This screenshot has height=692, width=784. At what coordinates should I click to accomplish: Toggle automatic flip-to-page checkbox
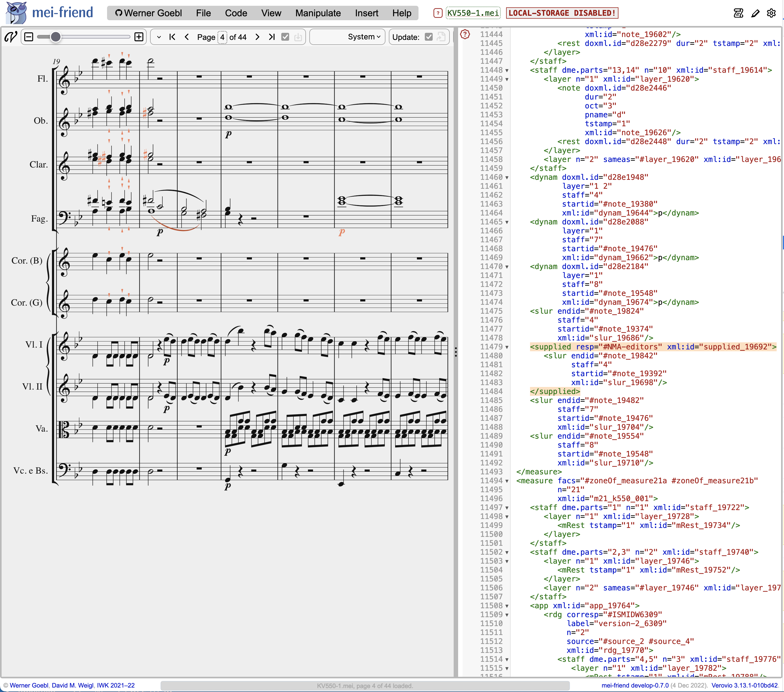[285, 37]
